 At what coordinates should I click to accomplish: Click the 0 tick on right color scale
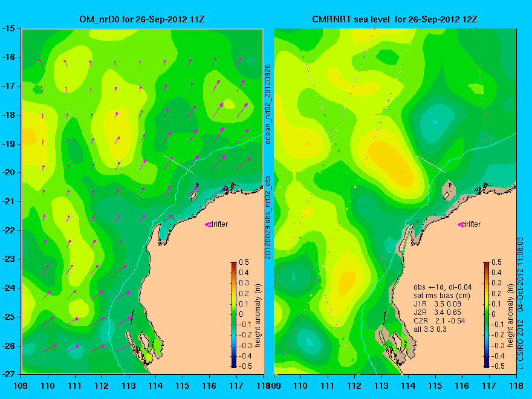[494, 314]
